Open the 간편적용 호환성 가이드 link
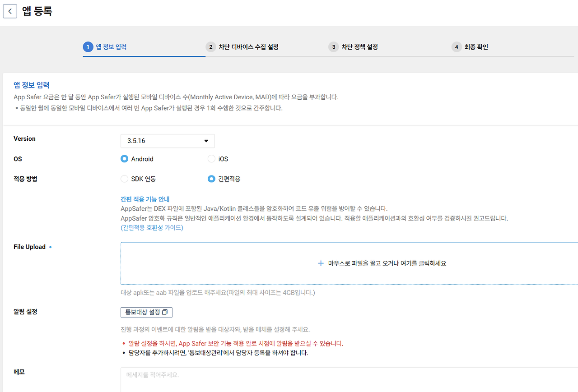The image size is (578, 392). 152,227
